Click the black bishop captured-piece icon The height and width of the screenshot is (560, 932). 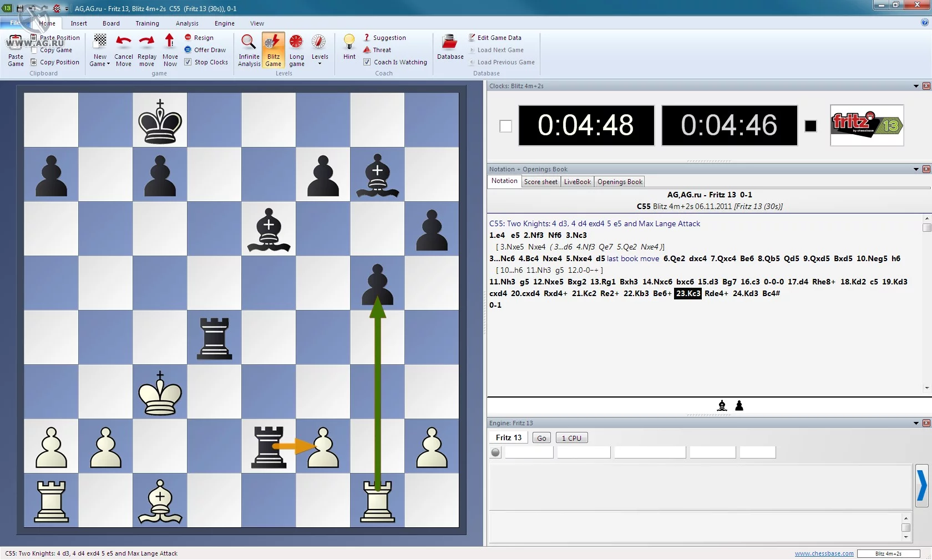[722, 406]
